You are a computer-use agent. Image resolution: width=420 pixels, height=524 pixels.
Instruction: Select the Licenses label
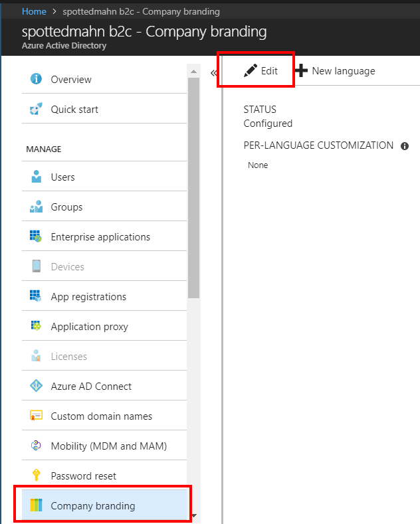(x=69, y=356)
